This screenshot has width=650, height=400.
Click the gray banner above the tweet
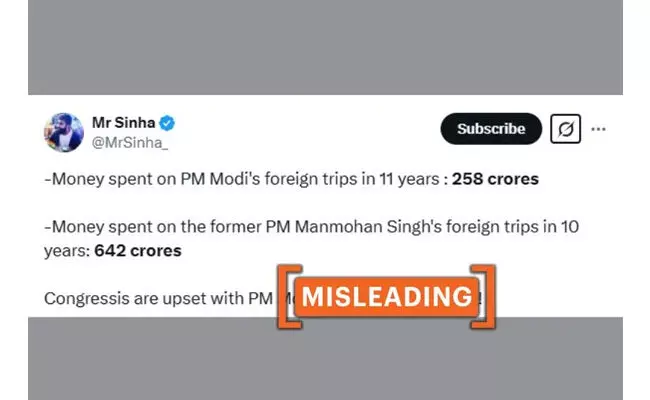325,48
